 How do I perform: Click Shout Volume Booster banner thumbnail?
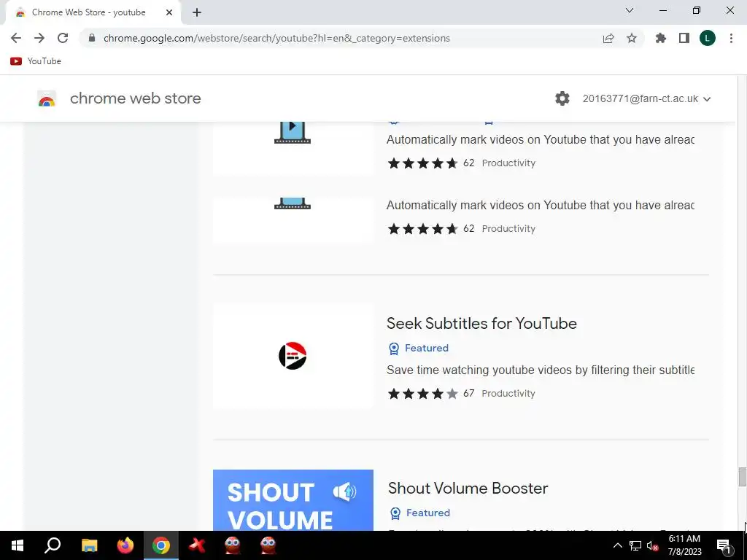pyautogui.click(x=293, y=500)
